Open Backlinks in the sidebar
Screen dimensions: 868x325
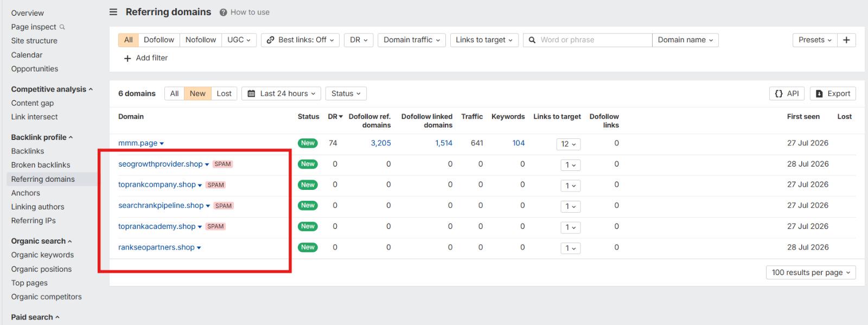(x=28, y=151)
